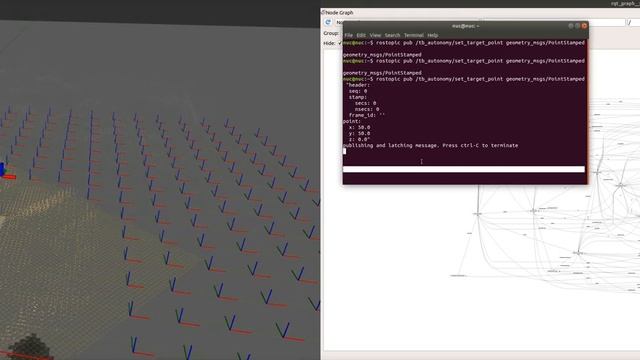Click the 'Group:' label in Node Graph

click(331, 33)
